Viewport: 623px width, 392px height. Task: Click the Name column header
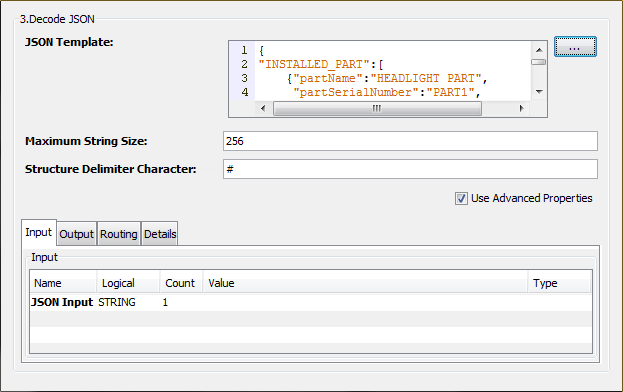pyautogui.click(x=63, y=283)
